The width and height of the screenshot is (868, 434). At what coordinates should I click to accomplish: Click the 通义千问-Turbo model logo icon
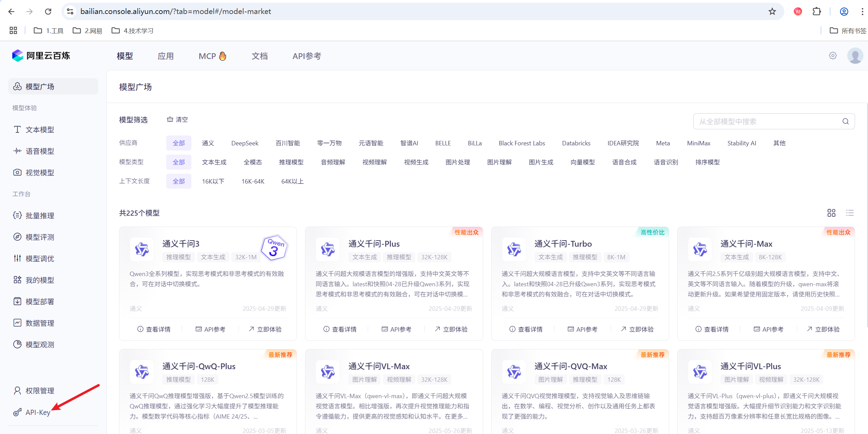click(x=514, y=249)
